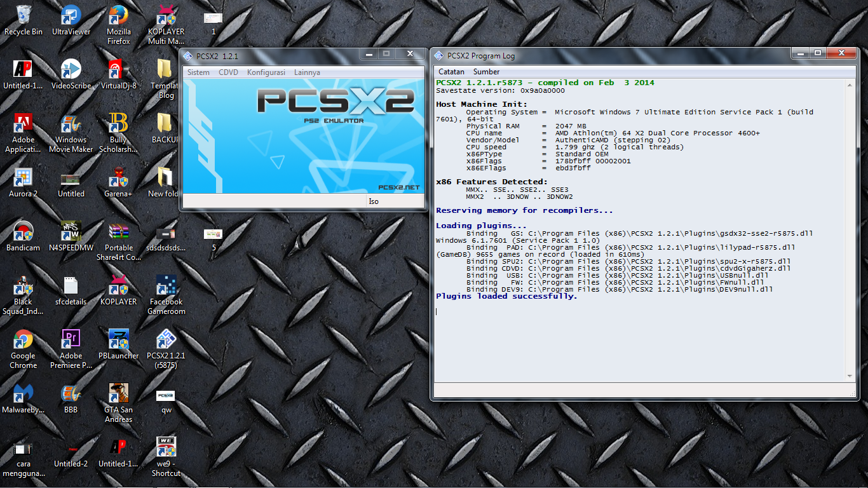Launch Garena+ from the desktop

point(119,182)
